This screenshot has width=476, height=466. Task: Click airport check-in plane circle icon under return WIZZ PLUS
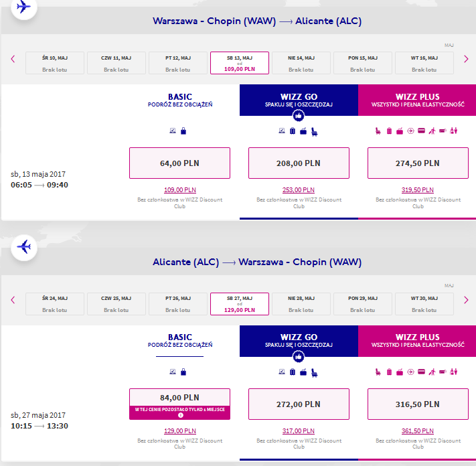pos(410,372)
